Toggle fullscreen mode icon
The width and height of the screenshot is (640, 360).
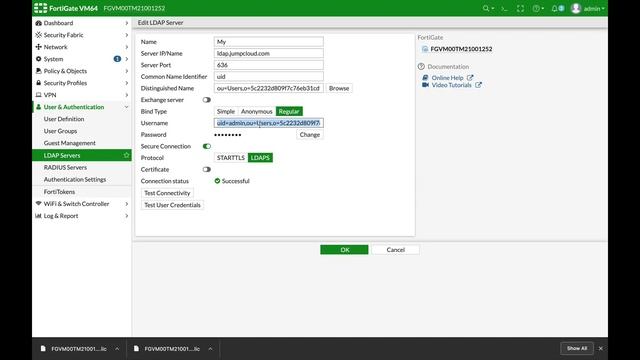pyautogui.click(x=520, y=8)
